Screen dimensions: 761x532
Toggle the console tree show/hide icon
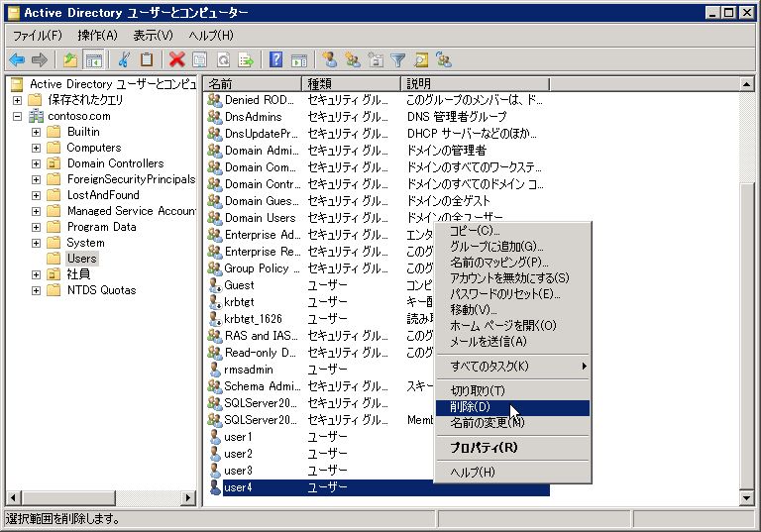pos(94,60)
